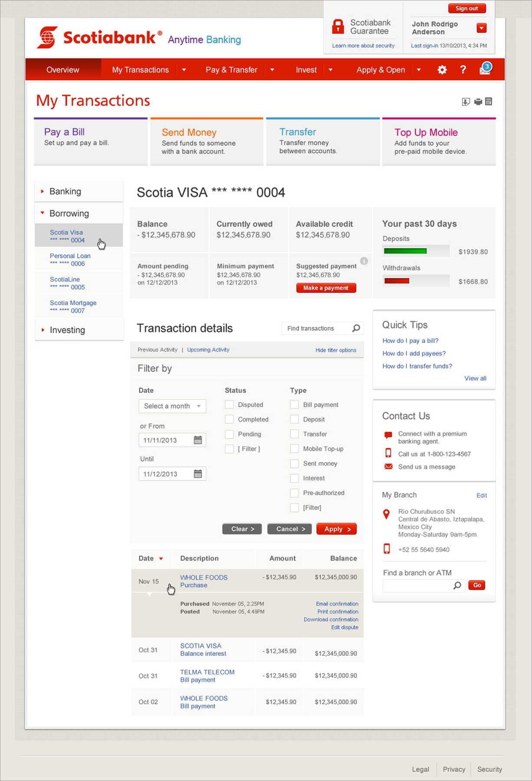Viewport: 532px width, 781px height.
Task: Expand the Investing sidebar section
Action: [x=67, y=330]
